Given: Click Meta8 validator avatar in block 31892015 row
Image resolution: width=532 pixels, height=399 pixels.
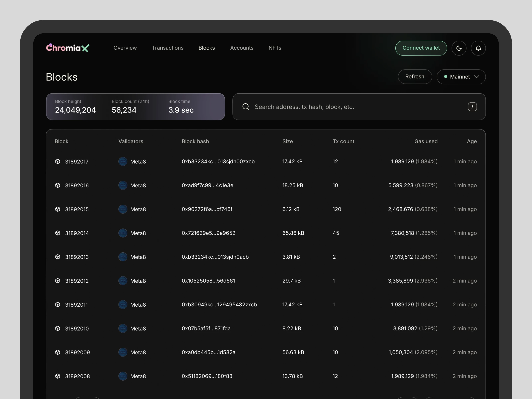Looking at the screenshot, I should [123, 209].
